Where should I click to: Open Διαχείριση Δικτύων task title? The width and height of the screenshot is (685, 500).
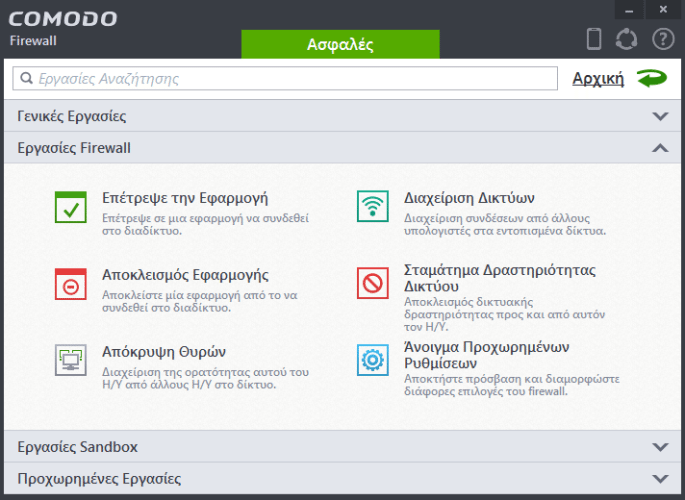click(469, 198)
